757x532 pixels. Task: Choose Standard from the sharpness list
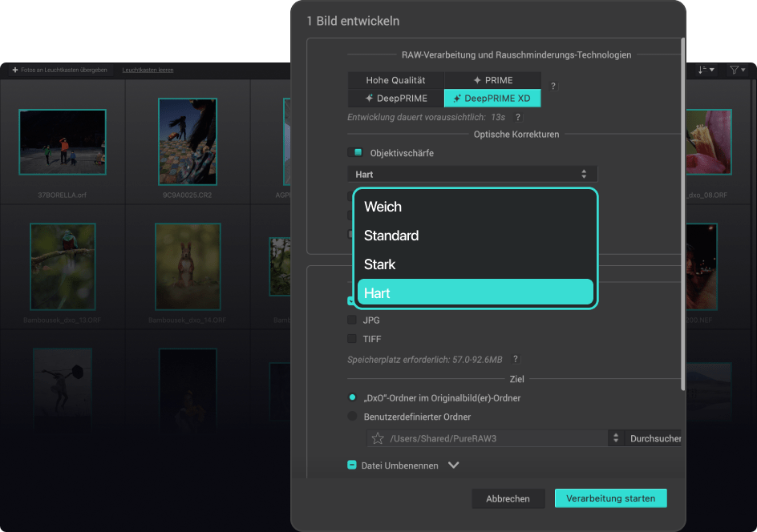(x=475, y=236)
